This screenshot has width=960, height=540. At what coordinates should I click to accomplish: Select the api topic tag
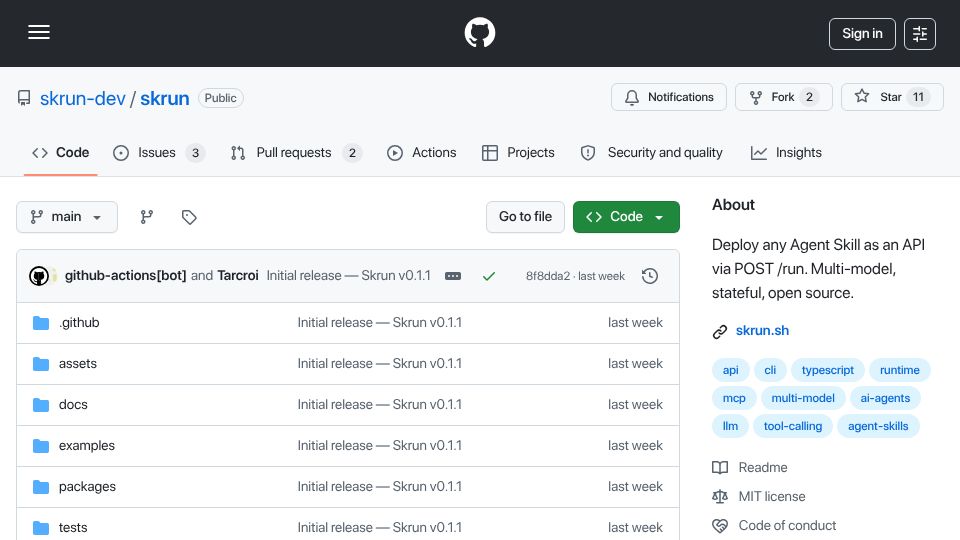pyautogui.click(x=730, y=370)
